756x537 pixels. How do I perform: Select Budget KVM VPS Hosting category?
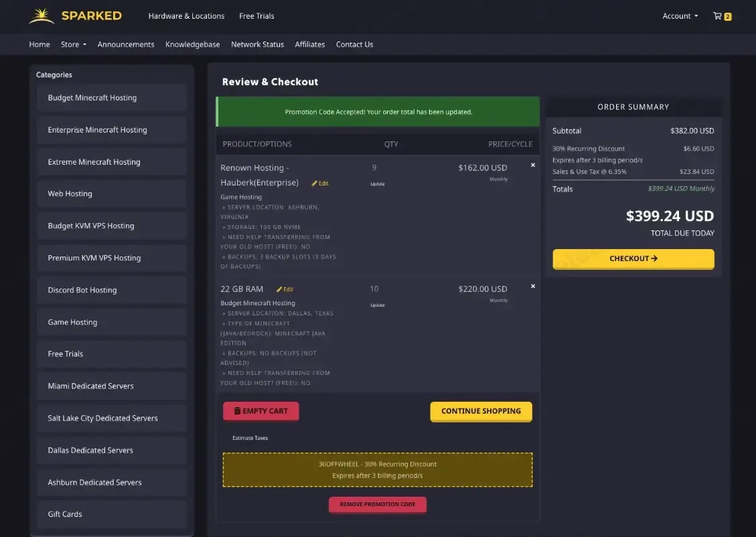112,226
